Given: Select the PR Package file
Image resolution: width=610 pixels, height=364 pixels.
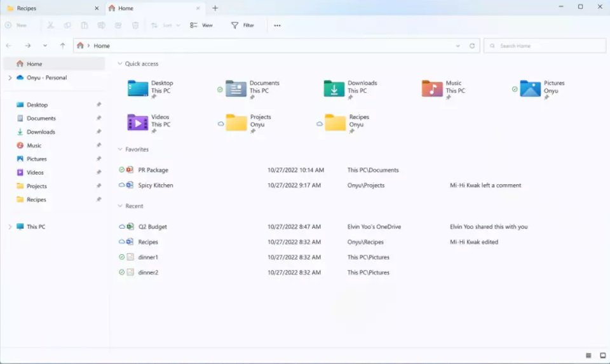Looking at the screenshot, I should click(153, 170).
